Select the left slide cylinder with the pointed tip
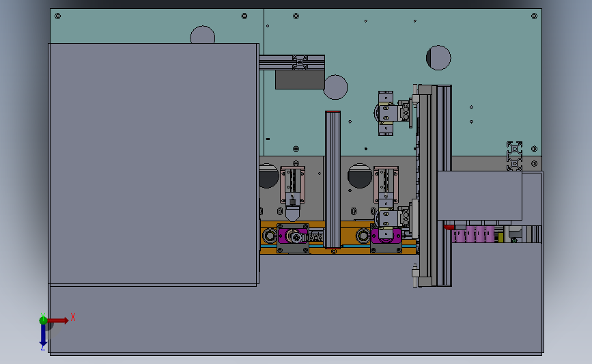Image resolution: width=592 pixels, height=364 pixels. point(293,193)
